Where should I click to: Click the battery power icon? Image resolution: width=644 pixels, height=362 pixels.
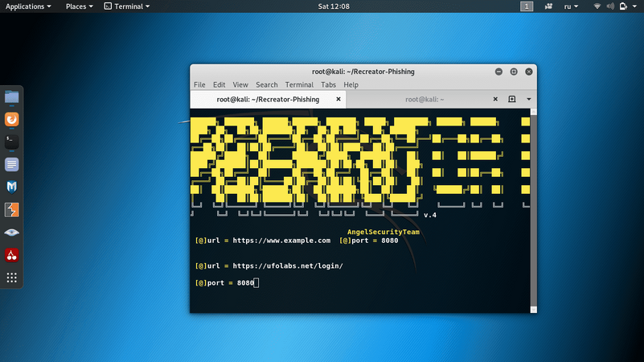point(623,6)
